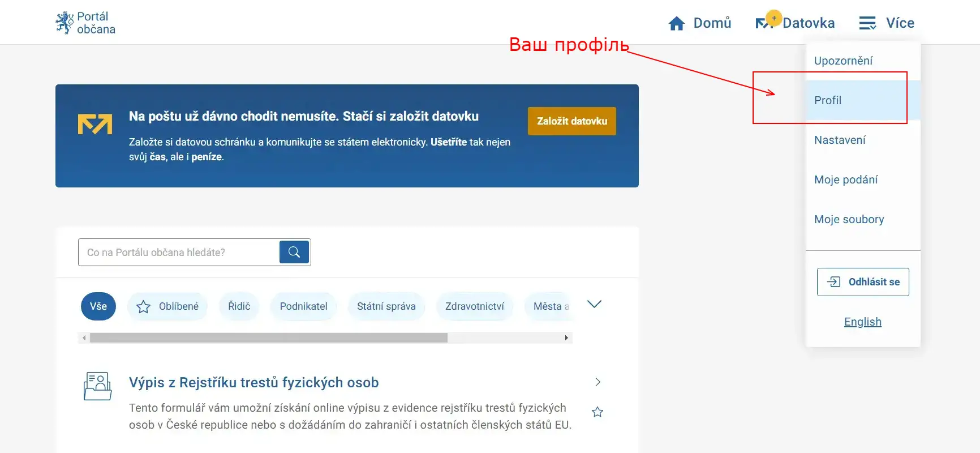Select the Vše filter chip
The image size is (980, 453).
point(98,306)
